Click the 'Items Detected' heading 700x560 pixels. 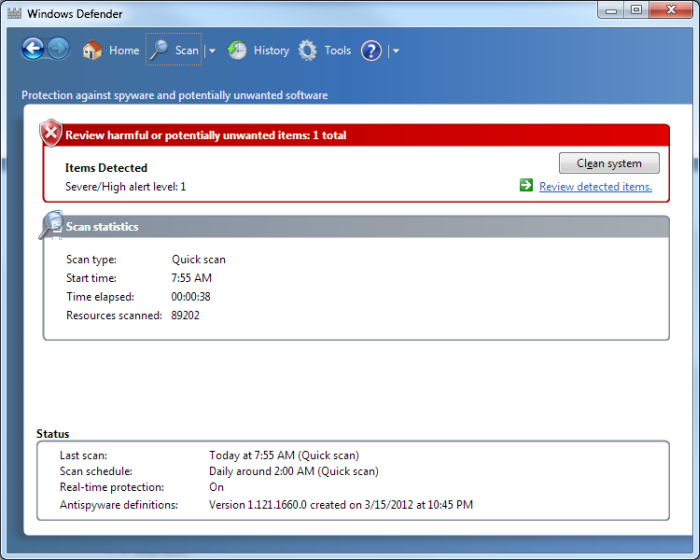click(106, 168)
